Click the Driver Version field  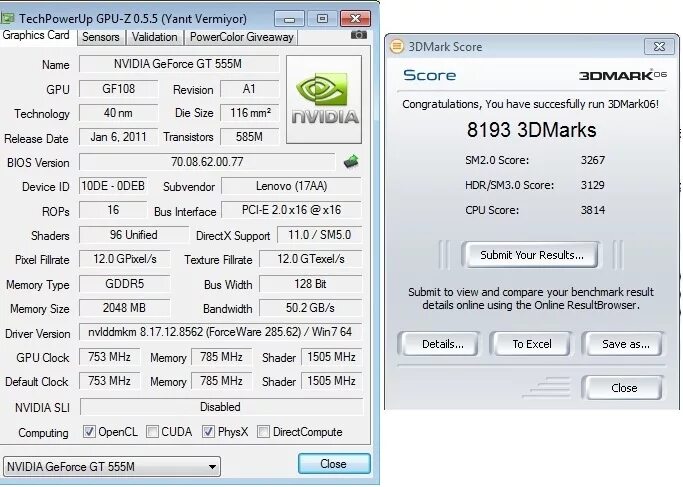[x=220, y=332]
